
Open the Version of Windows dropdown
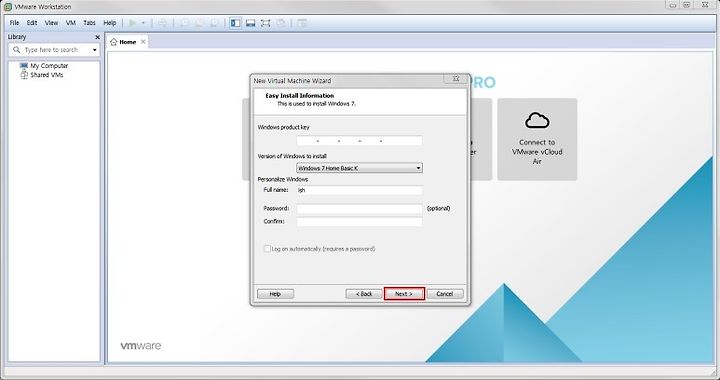click(x=359, y=168)
